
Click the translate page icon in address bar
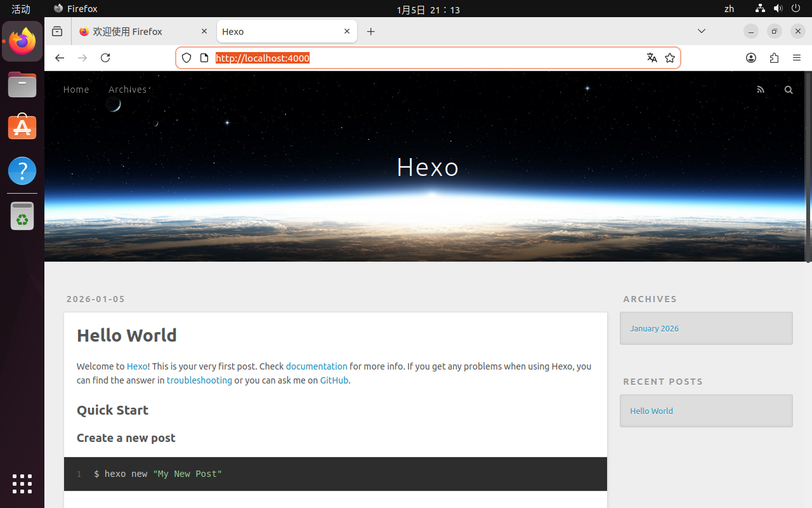click(x=652, y=58)
